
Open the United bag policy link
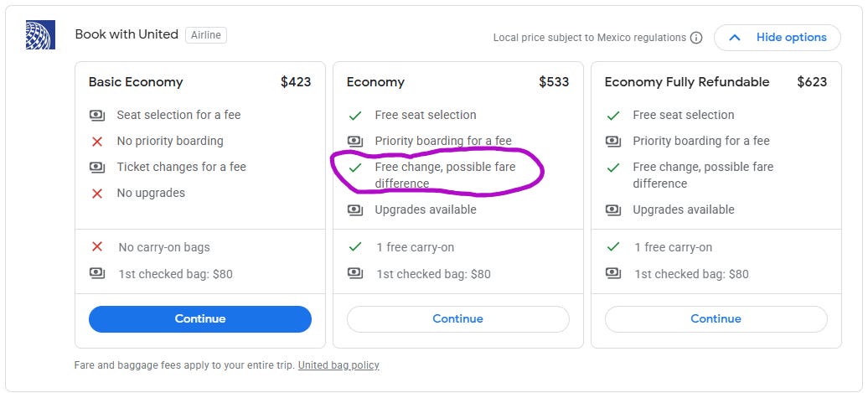(338, 365)
